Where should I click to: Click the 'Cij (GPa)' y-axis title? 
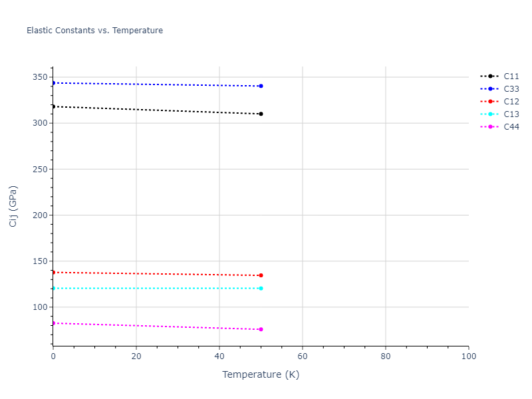(13, 206)
